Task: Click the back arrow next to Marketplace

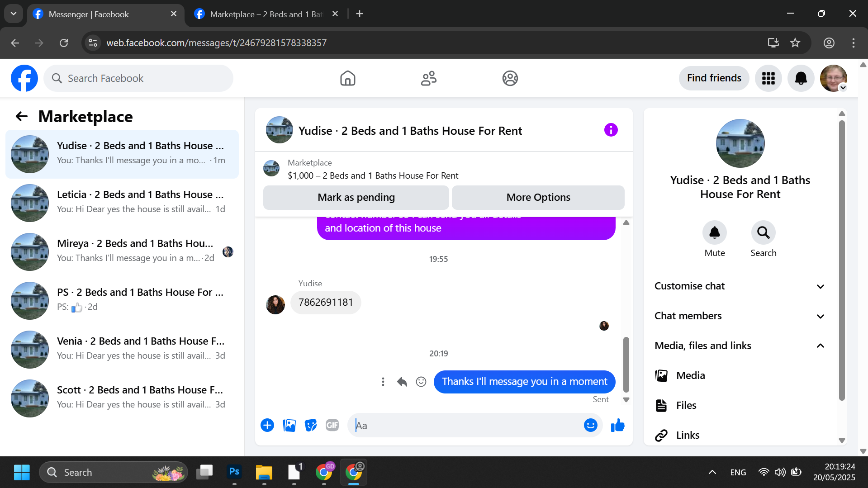Action: [22, 117]
